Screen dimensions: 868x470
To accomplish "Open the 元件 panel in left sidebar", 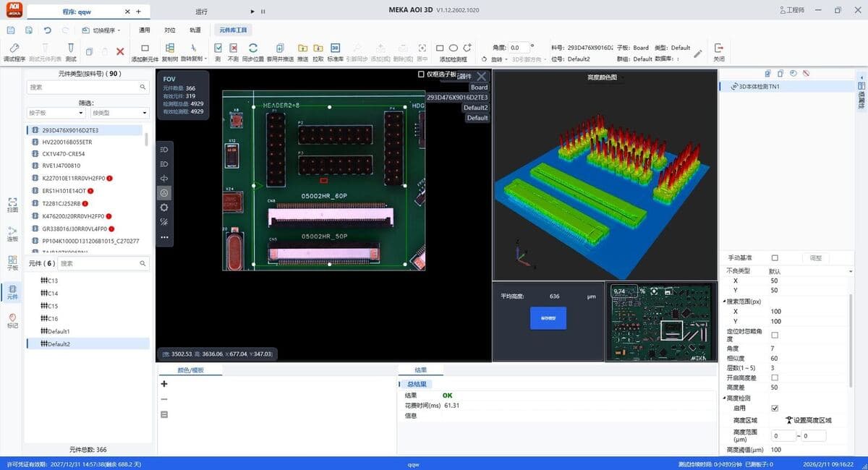I will pyautogui.click(x=12, y=291).
